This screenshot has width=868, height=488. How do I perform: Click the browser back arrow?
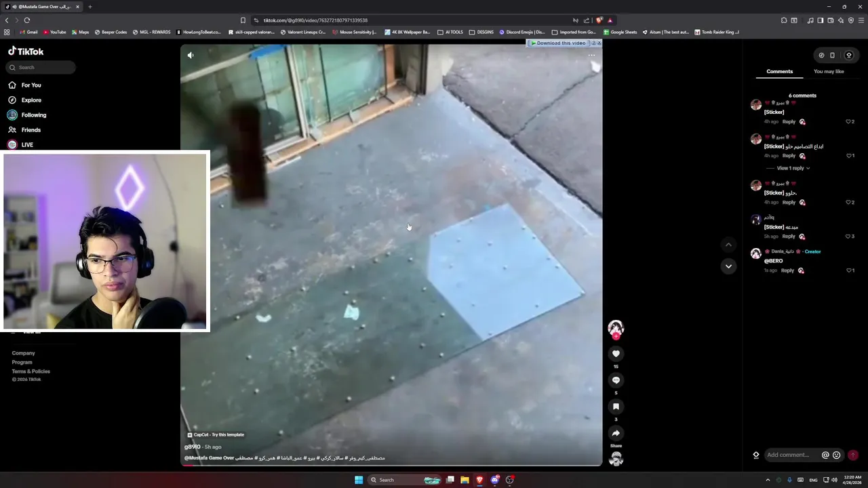click(7, 20)
